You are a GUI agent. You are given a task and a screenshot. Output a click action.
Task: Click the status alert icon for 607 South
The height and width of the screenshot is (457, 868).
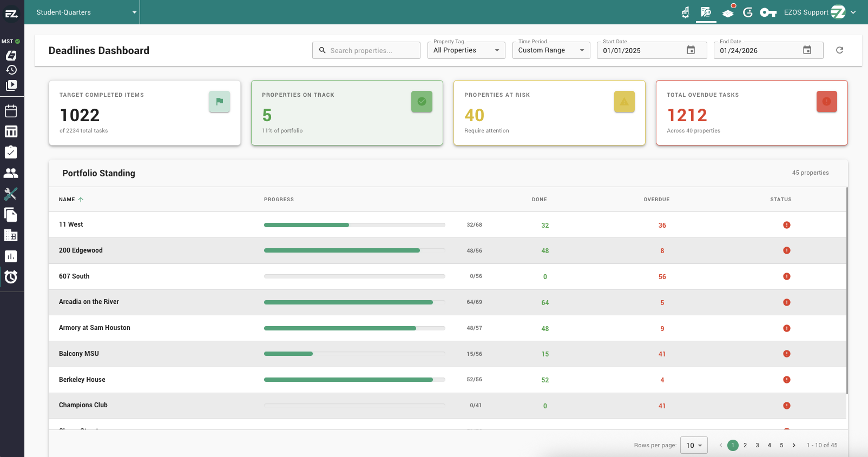[787, 276]
